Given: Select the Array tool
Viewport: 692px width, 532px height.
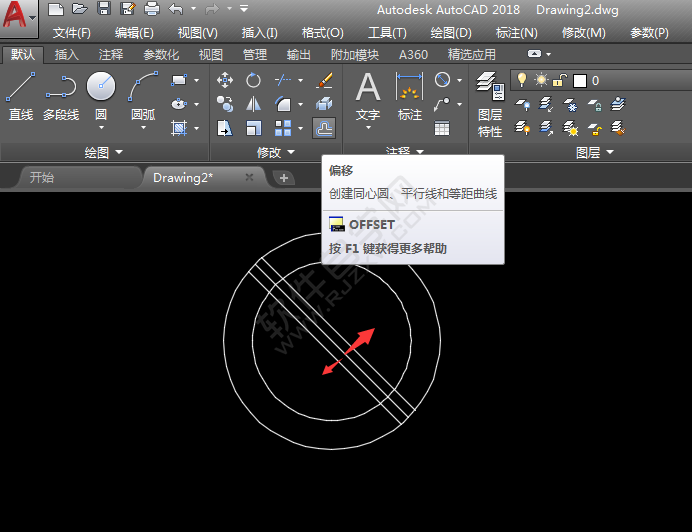Looking at the screenshot, I should (x=283, y=128).
